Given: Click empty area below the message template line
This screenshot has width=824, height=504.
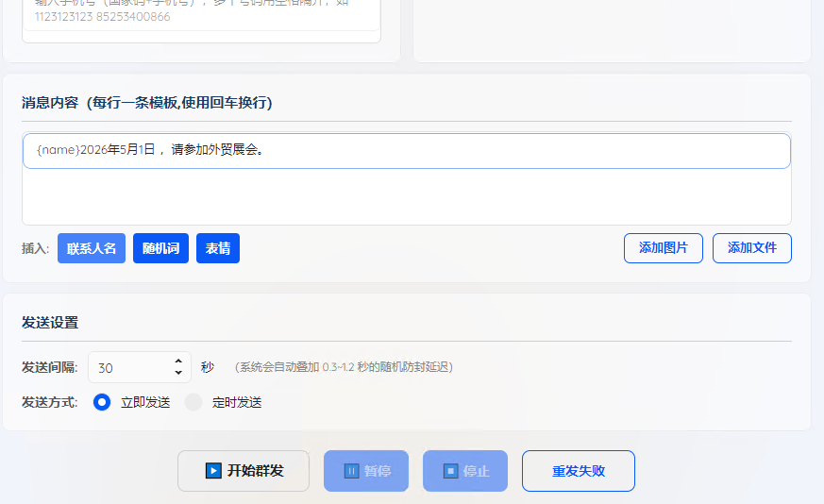Looking at the screenshot, I should [406, 196].
